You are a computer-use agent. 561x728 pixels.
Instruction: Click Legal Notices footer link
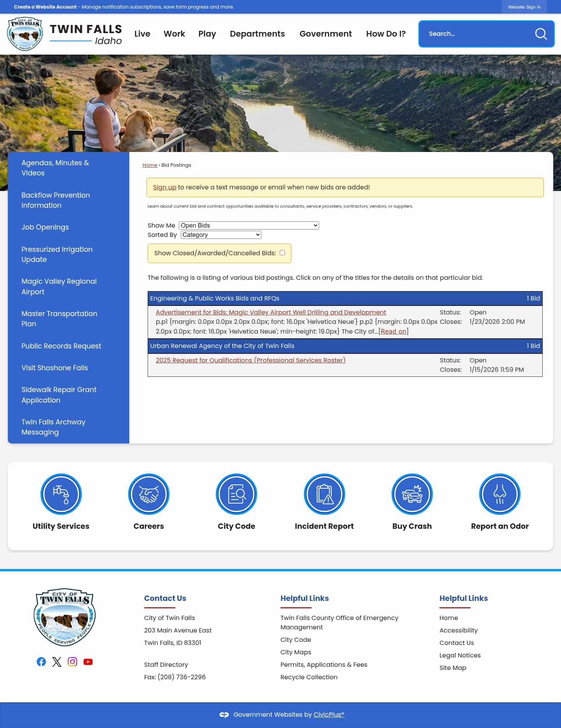point(460,656)
